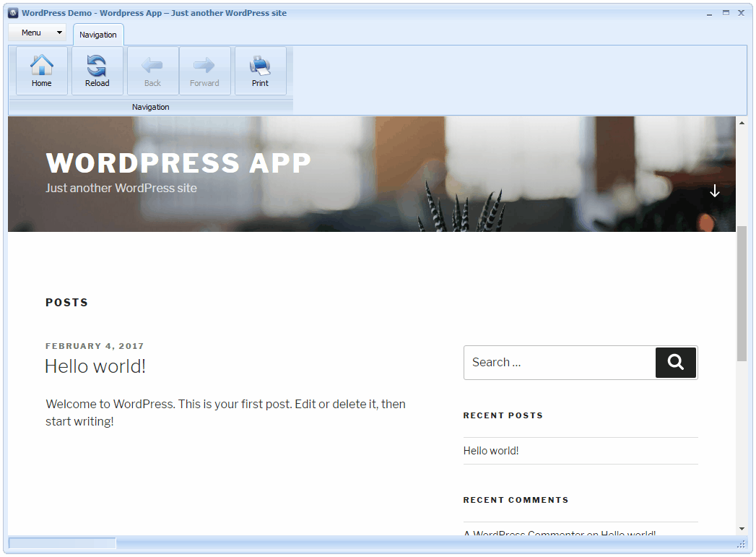Click the scrollbar down arrow
The image size is (756, 557).
[742, 529]
